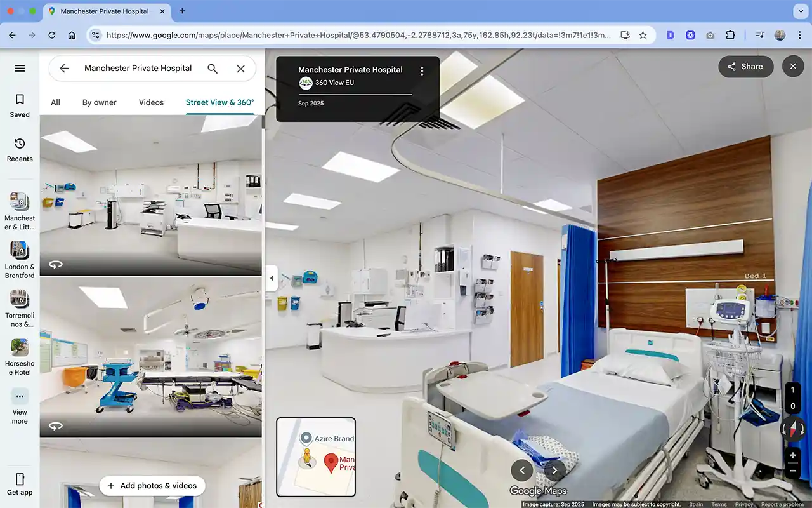The height and width of the screenshot is (508, 812).
Task: Switch to the Videos tab
Action: tap(151, 102)
